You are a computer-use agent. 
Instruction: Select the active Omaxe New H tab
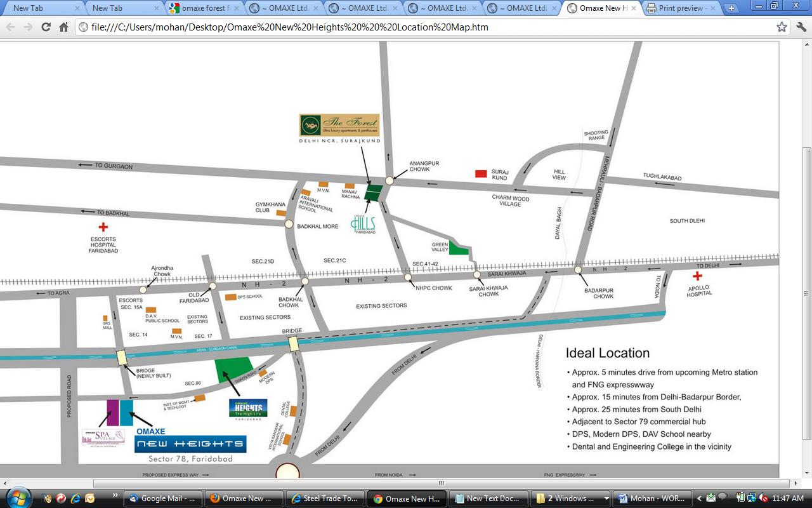point(600,8)
